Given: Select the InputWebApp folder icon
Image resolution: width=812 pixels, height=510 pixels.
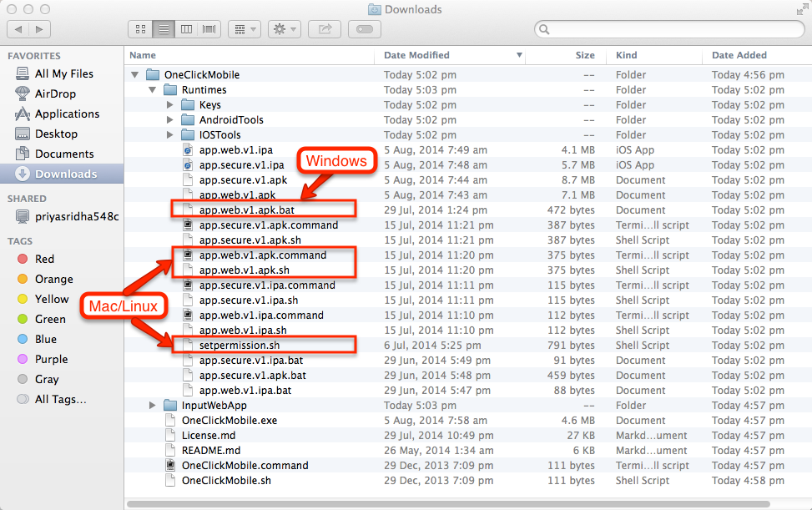Looking at the screenshot, I should [x=170, y=405].
